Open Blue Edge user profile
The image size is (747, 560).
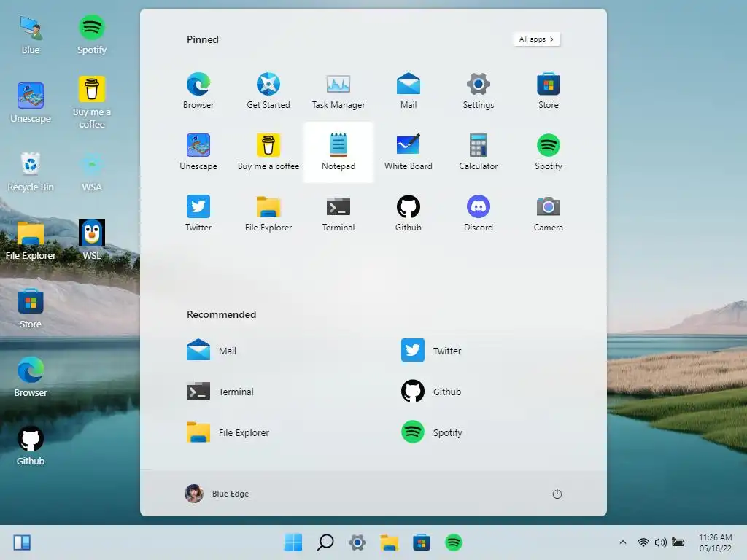point(217,494)
